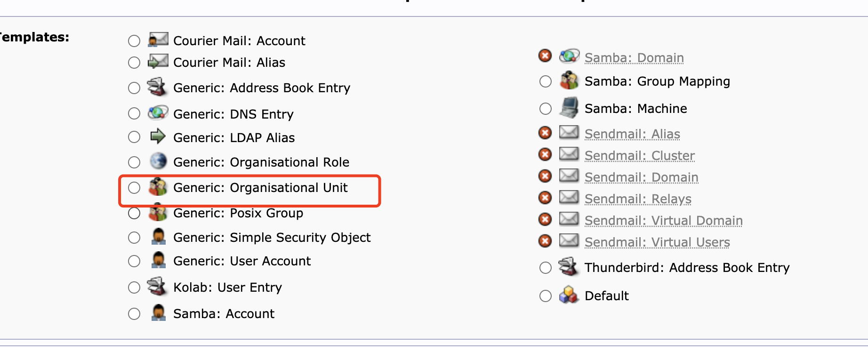
Task: Click the Samba: Machine label text
Action: [635, 109]
